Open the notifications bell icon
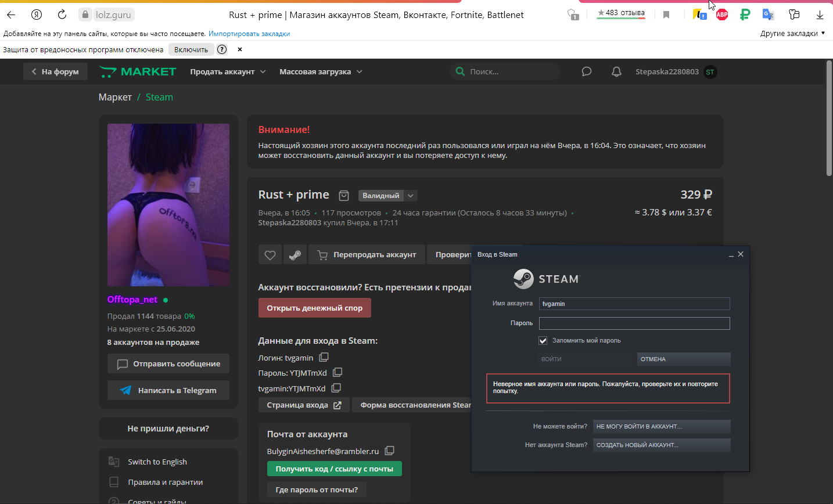 (616, 71)
